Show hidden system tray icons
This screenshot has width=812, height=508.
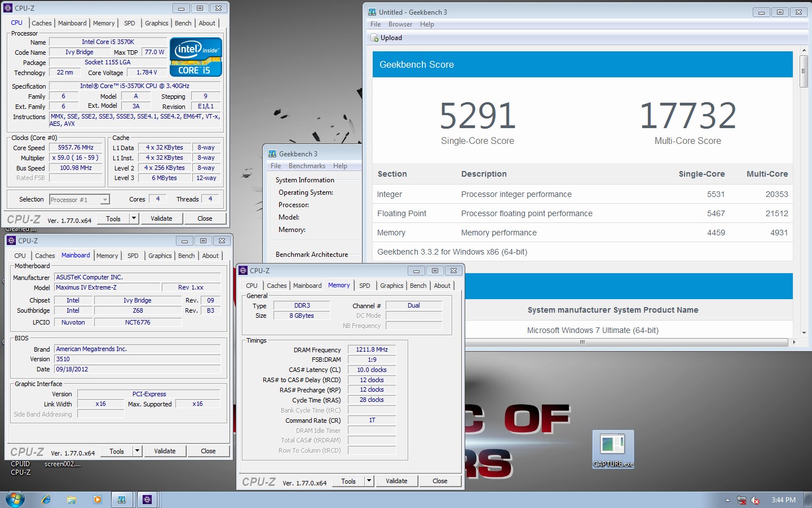727,500
